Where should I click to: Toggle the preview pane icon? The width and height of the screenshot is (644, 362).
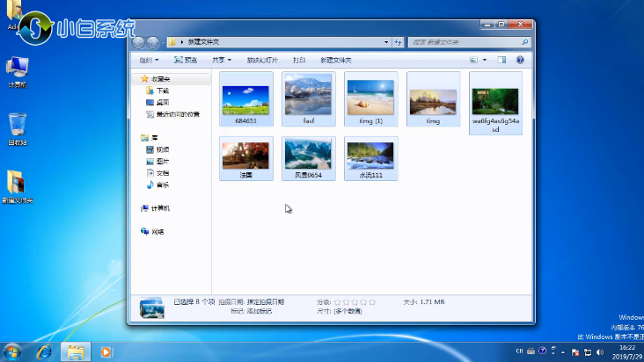click(x=502, y=60)
